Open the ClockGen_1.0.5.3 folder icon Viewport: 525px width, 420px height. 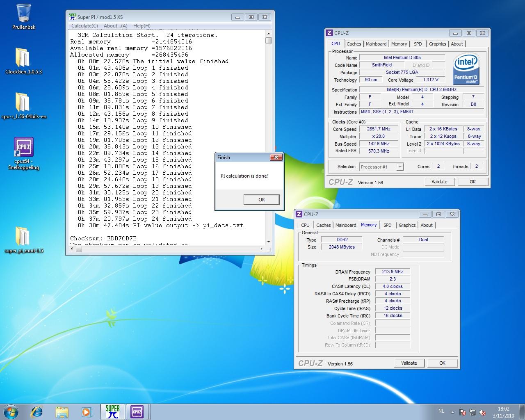pyautogui.click(x=23, y=61)
